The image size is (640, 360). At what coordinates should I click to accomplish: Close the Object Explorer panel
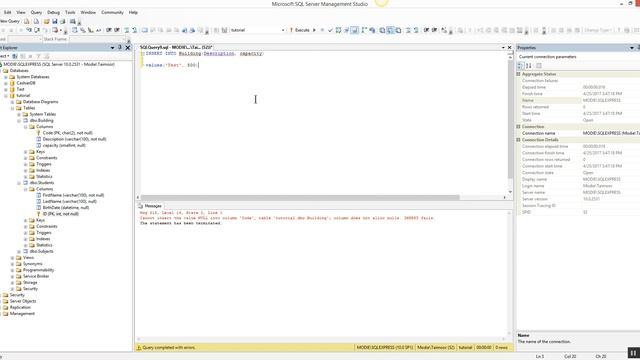pyautogui.click(x=128, y=48)
